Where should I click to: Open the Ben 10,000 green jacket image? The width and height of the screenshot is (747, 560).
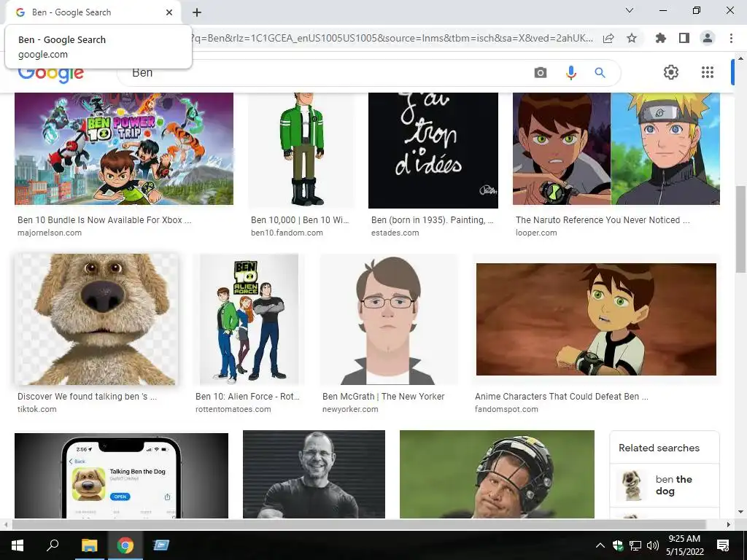tap(301, 149)
